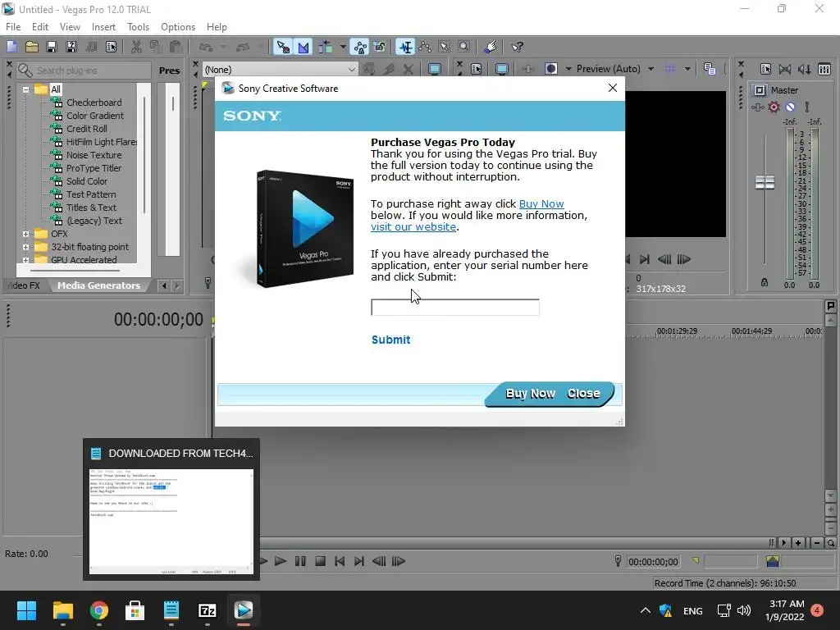Click Copy Snapshot to clipboard icon

pyautogui.click(x=710, y=69)
